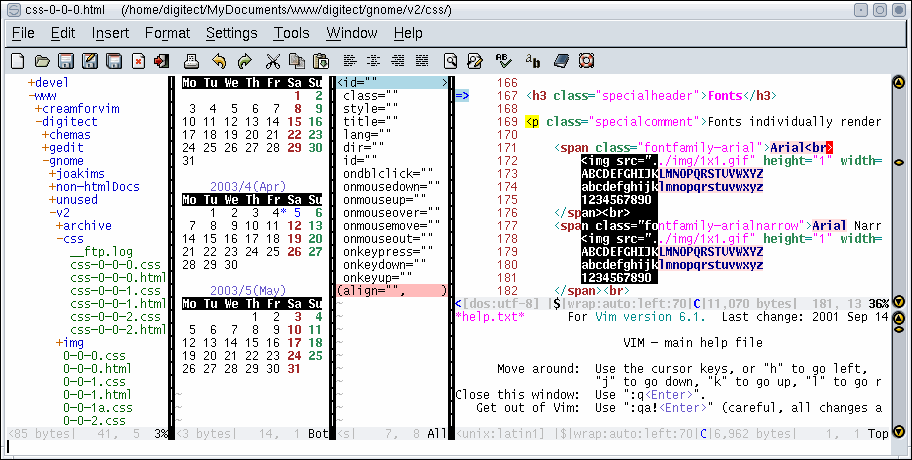
Task: Expand the creamforvim folder
Action: (x=75, y=108)
